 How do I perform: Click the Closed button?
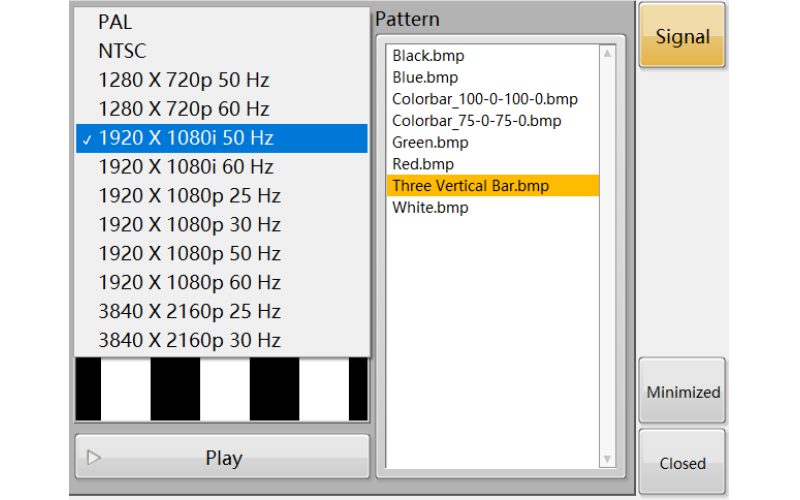coord(682,462)
